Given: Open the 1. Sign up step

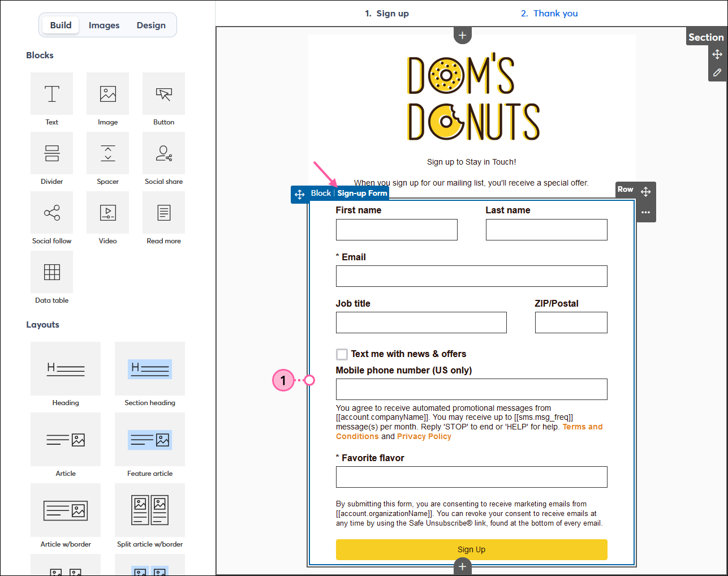Looking at the screenshot, I should [387, 14].
